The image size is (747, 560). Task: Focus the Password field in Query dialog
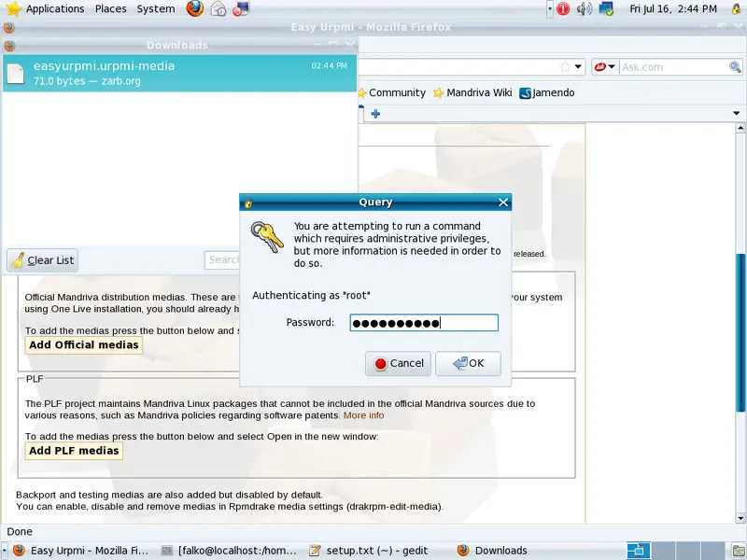(x=424, y=322)
